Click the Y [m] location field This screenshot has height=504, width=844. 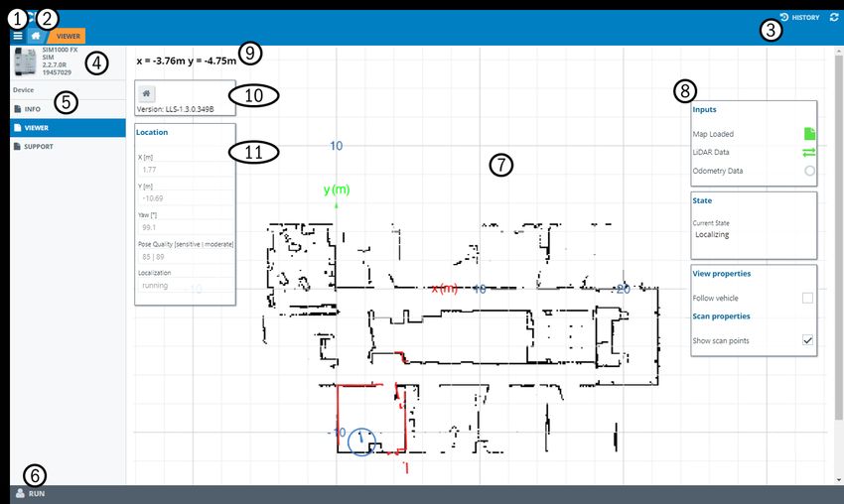(x=187, y=198)
